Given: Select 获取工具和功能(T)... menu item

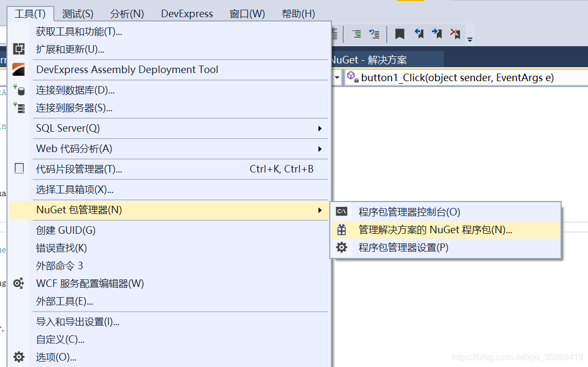Looking at the screenshot, I should pyautogui.click(x=169, y=32).
